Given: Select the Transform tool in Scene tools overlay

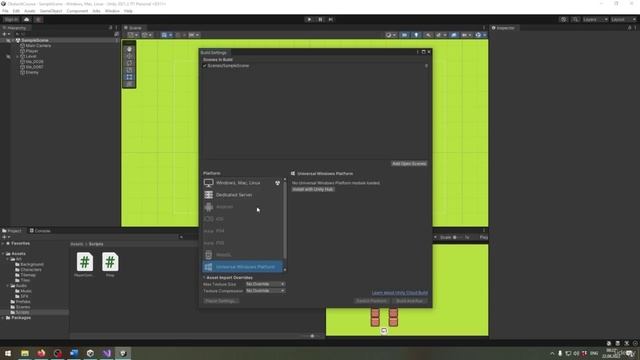Looking at the screenshot, I should click(x=129, y=84).
